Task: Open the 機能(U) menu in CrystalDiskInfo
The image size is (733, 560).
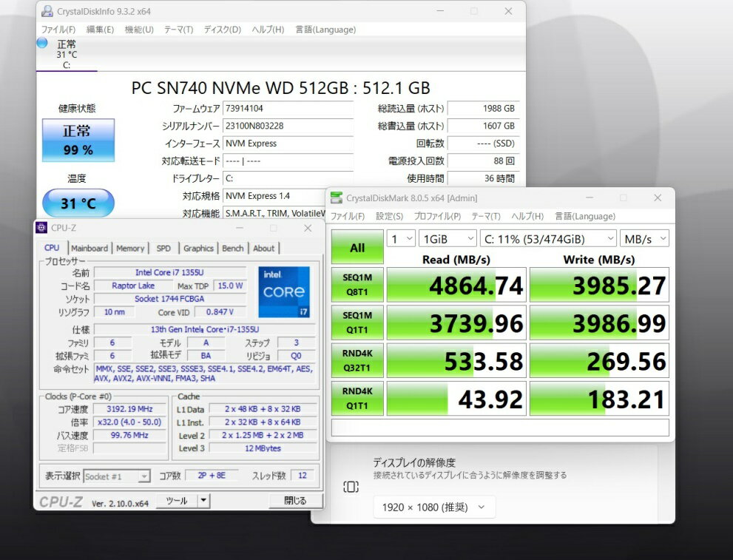Action: (139, 30)
